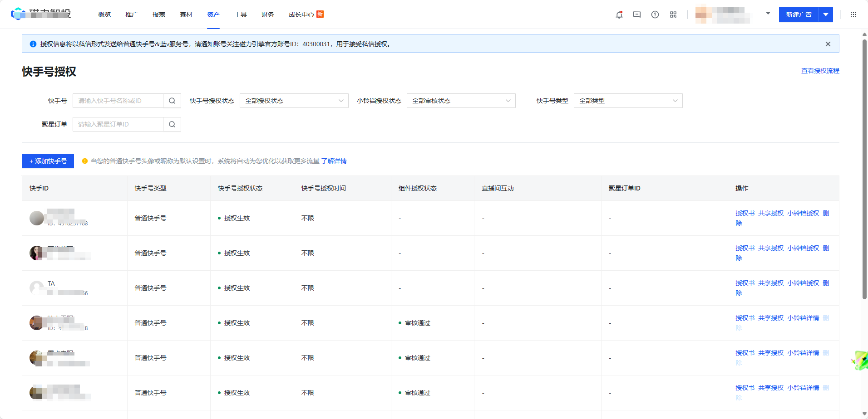Click the 添加快手号 button
This screenshot has width=868, height=419.
[x=48, y=161]
